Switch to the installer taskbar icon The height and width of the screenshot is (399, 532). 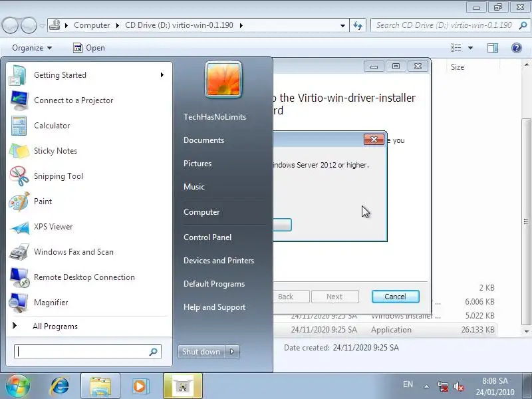(182, 386)
